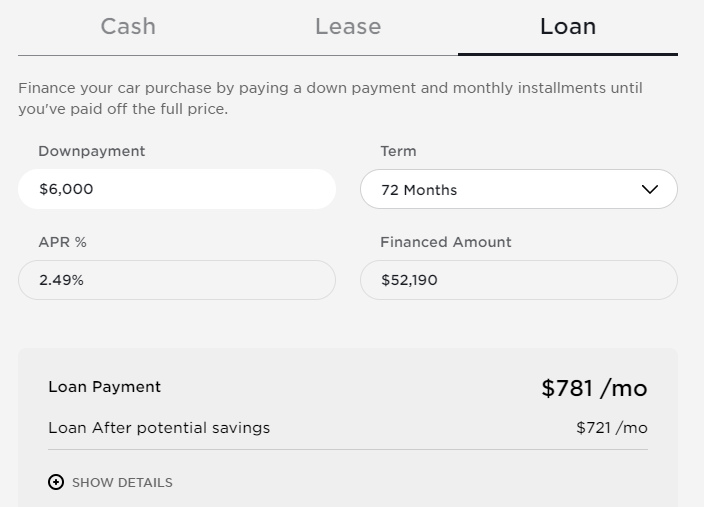Viewport: 704px width, 507px height.
Task: Click the Financed Amount label
Action: (x=445, y=242)
